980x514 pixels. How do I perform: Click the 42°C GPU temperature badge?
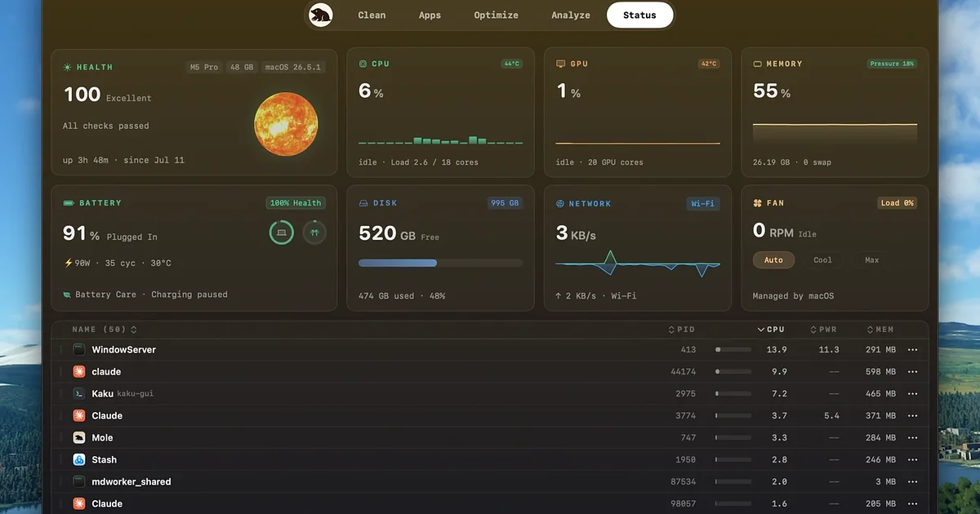[708, 64]
